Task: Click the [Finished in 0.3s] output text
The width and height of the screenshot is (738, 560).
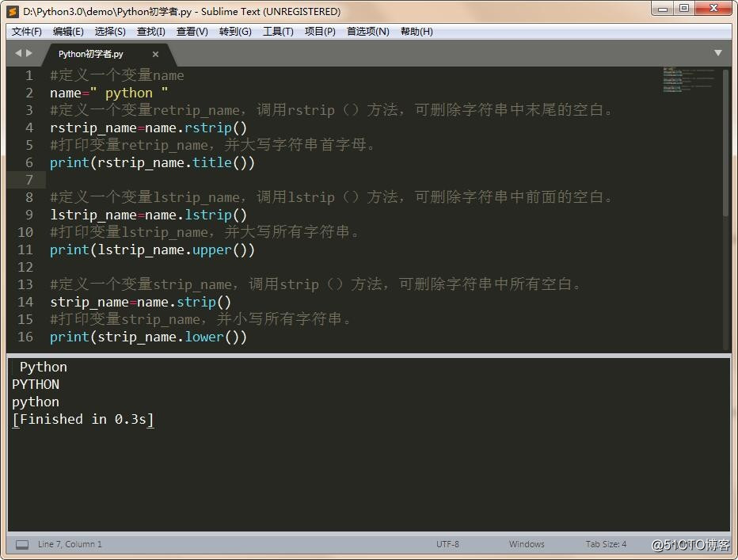Action: coord(83,419)
